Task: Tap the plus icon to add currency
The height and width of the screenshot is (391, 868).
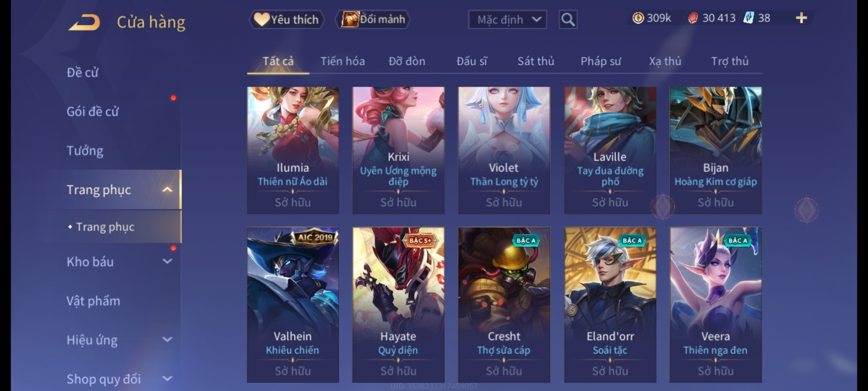Action: 801,18
